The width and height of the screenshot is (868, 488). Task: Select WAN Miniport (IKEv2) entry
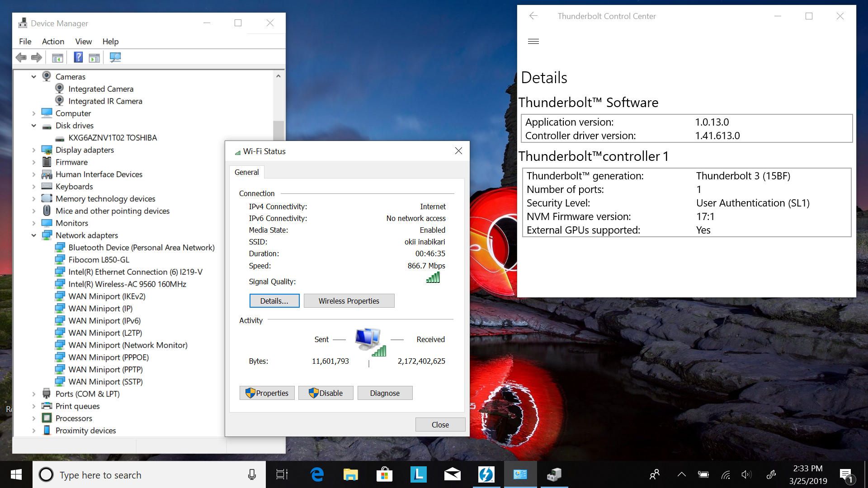pyautogui.click(x=107, y=296)
